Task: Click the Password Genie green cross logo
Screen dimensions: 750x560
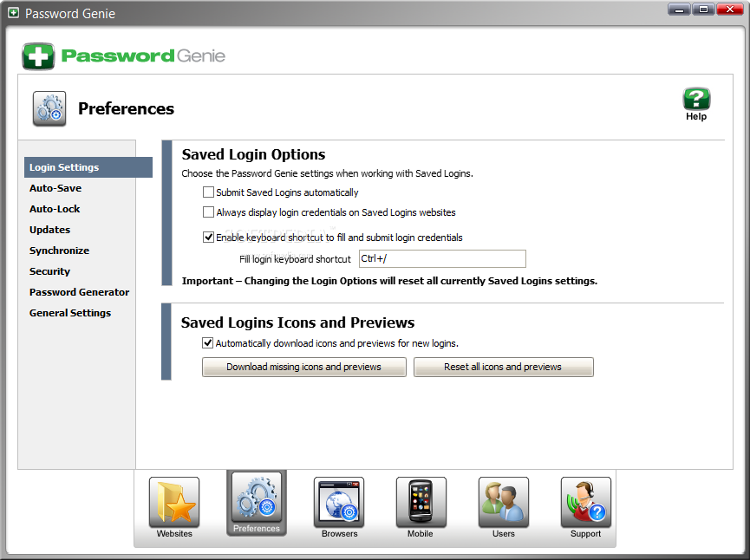Action: coord(38,56)
